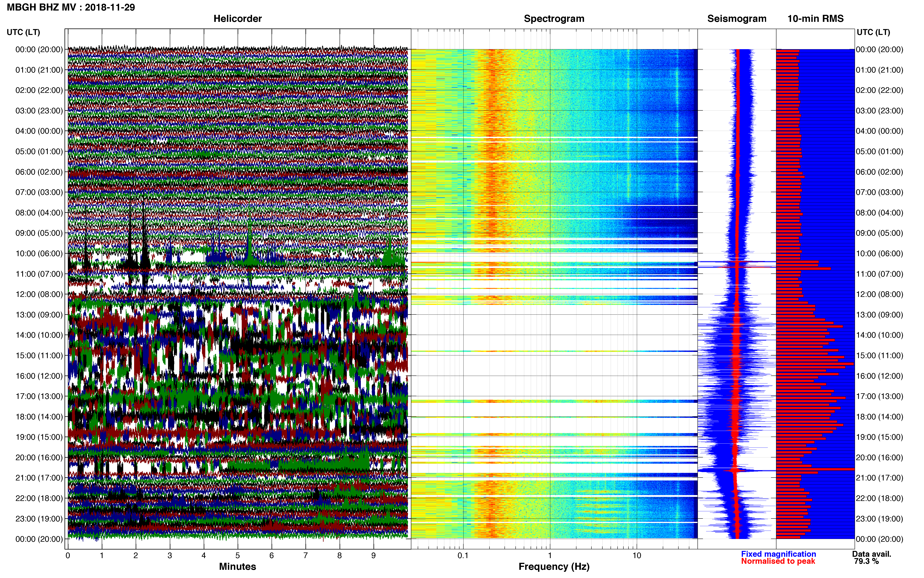Click the title text MBGH BHZ MV : 2018-11-29
This screenshot has height=578, width=924.
pyautogui.click(x=71, y=7)
